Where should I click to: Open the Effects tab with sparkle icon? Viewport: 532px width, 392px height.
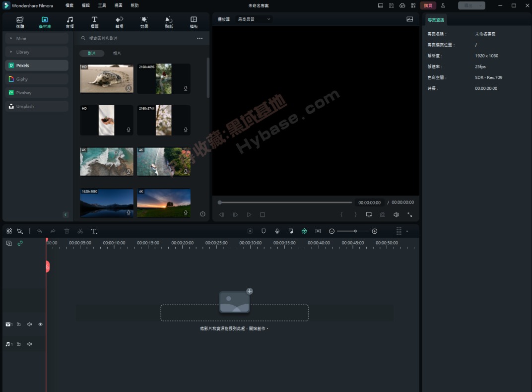[x=144, y=22]
